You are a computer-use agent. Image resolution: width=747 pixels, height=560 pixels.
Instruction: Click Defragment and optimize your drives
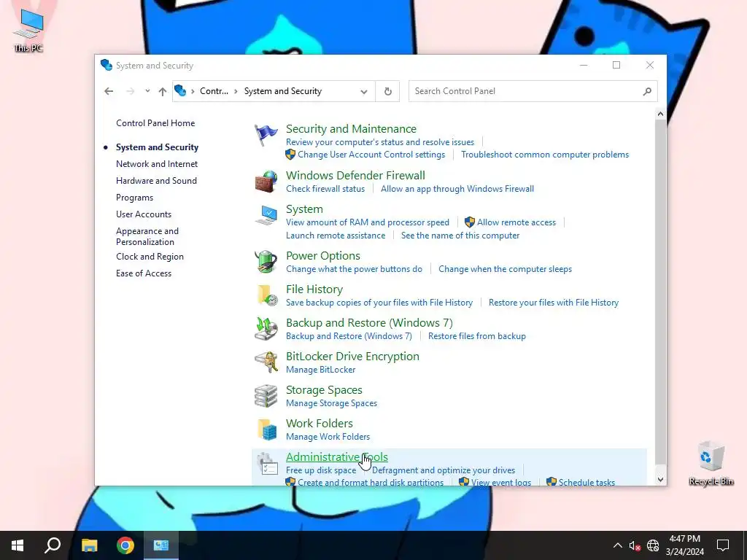point(444,470)
